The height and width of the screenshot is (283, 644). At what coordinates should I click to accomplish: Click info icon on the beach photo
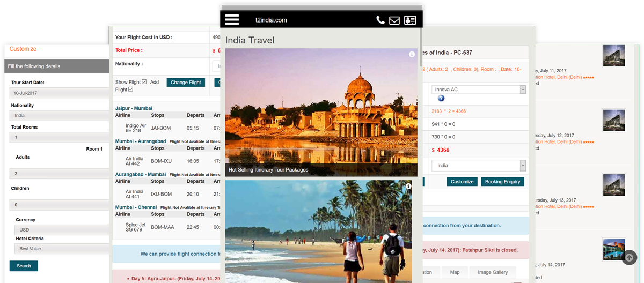click(x=408, y=187)
